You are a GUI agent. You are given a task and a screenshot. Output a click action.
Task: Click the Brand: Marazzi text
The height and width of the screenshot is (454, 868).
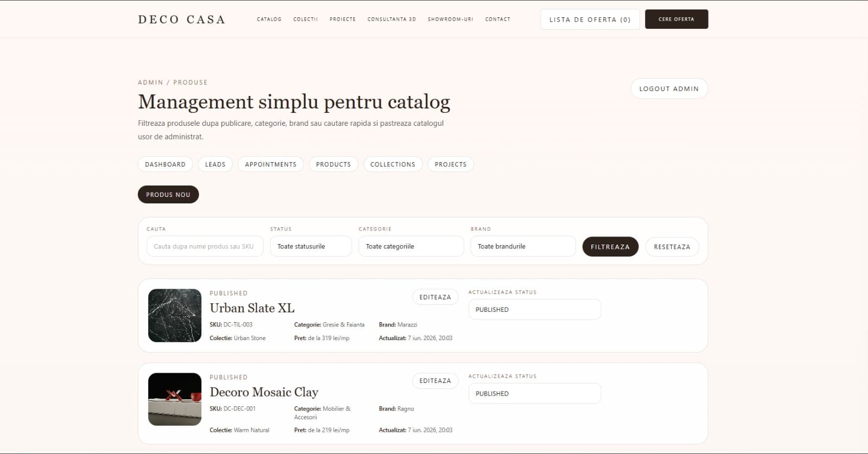398,324
